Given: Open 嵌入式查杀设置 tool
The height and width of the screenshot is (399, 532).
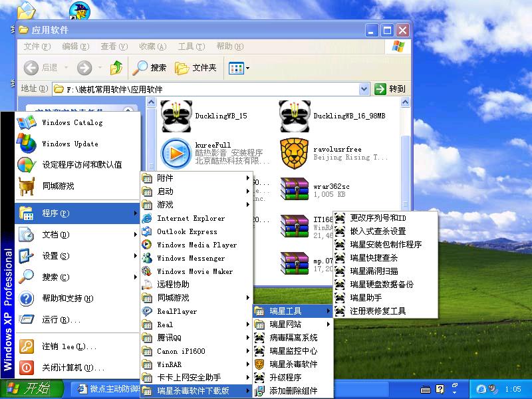Looking at the screenshot, I should 386,231.
